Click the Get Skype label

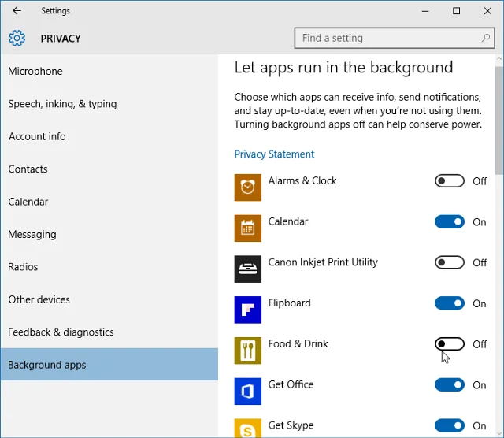click(291, 425)
